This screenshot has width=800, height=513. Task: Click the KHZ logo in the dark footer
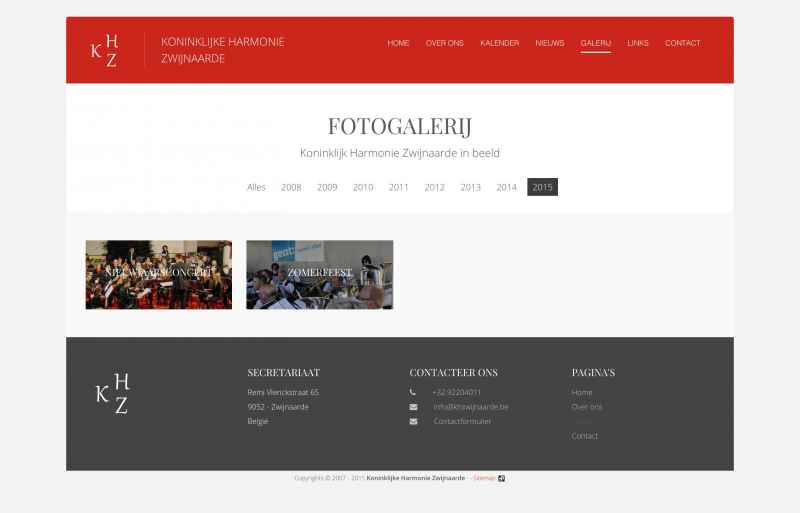pos(113,394)
